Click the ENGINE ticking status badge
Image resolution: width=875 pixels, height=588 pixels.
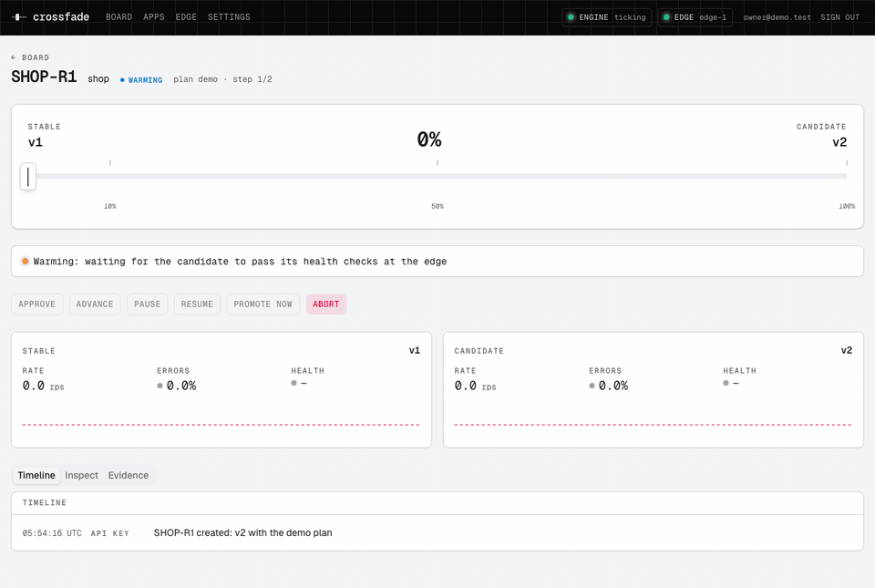(x=607, y=17)
